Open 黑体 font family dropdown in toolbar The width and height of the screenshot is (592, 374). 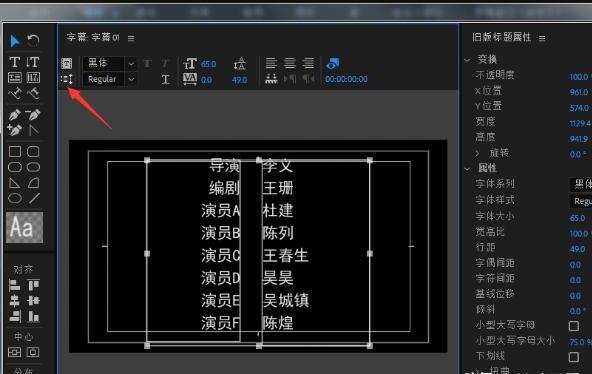click(x=110, y=63)
